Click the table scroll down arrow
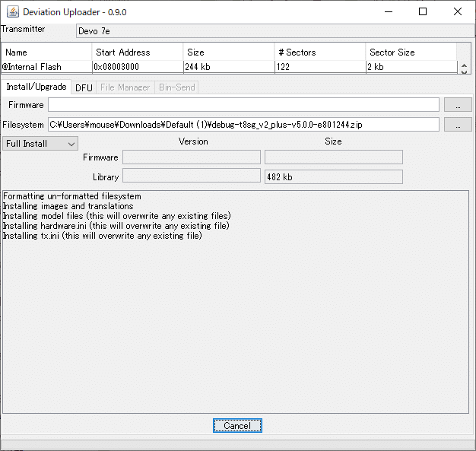 pos(464,72)
